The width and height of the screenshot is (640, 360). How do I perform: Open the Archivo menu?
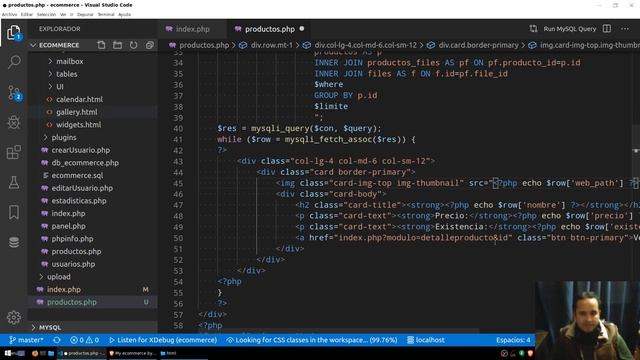9,14
